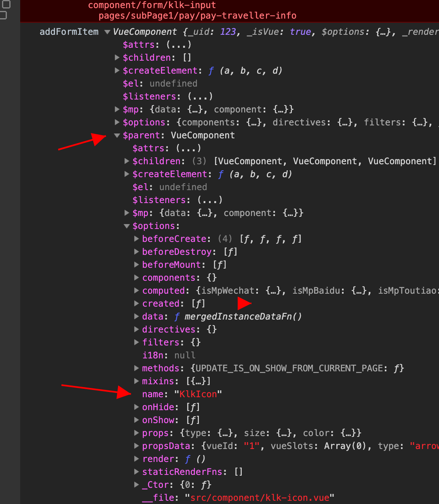Invoke the $listeners getter under $parent

pos(209,200)
